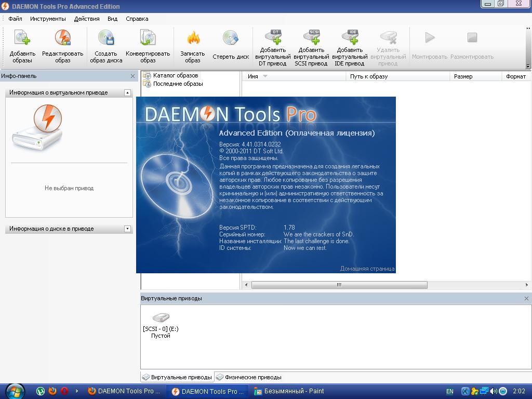This screenshot has height=399, width=532.
Task: Open the toolbar overflow arrow at right edge
Action: coord(528,66)
